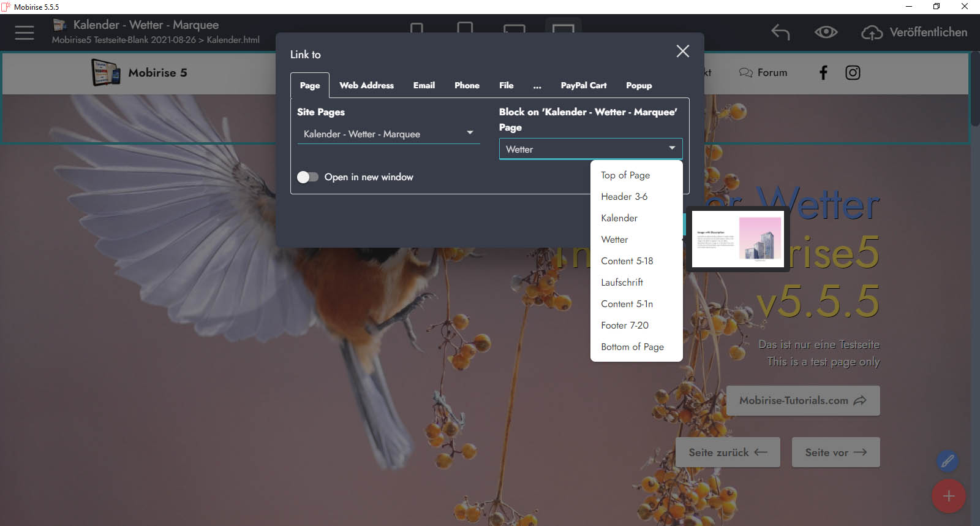Viewport: 980px width, 526px height.
Task: Select Content 5-18 block option
Action: click(x=636, y=261)
